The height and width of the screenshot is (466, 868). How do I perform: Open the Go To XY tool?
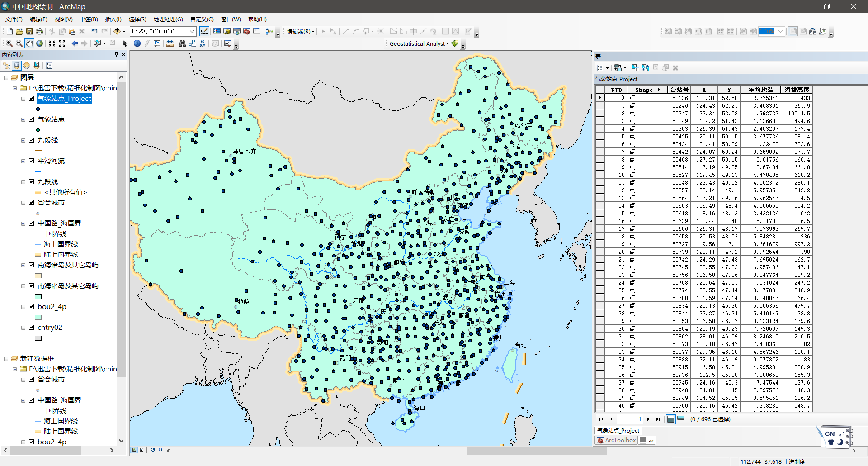203,43
